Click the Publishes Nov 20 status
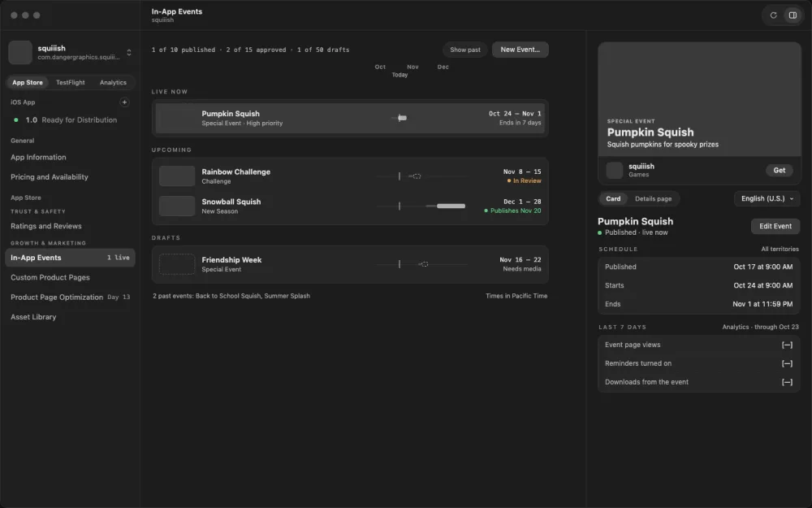Viewport: 812px width, 508px height. (512, 211)
